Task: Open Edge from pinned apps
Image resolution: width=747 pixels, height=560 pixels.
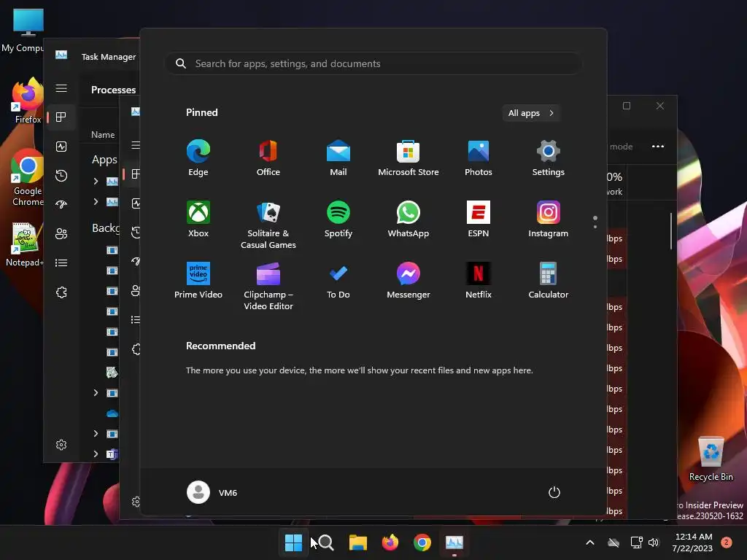Action: click(198, 158)
